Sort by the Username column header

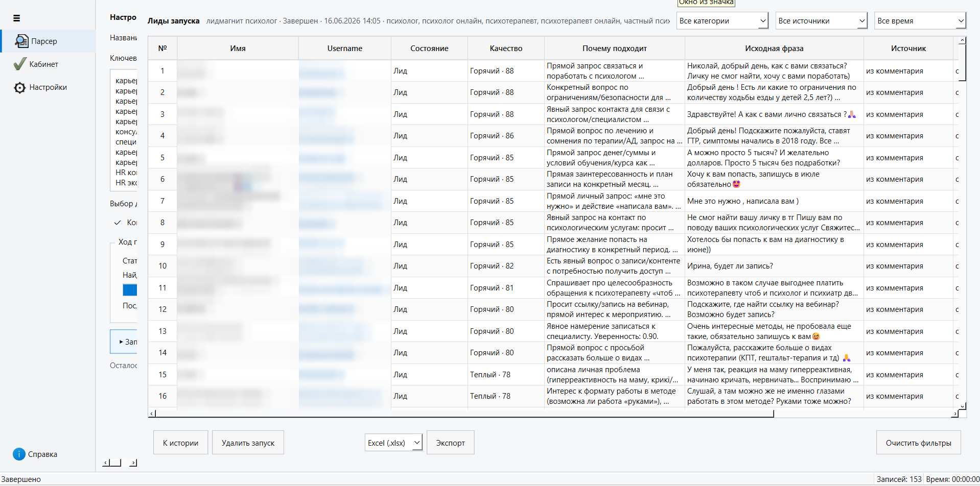pos(345,48)
